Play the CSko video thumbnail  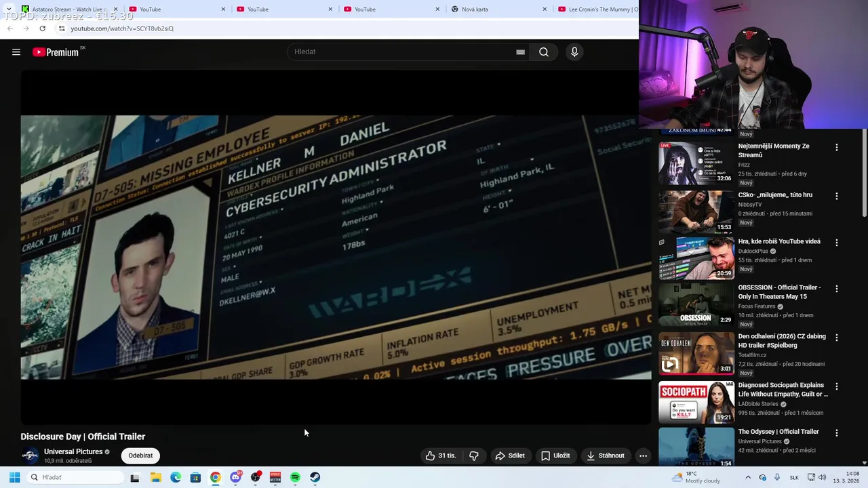pyautogui.click(x=696, y=211)
